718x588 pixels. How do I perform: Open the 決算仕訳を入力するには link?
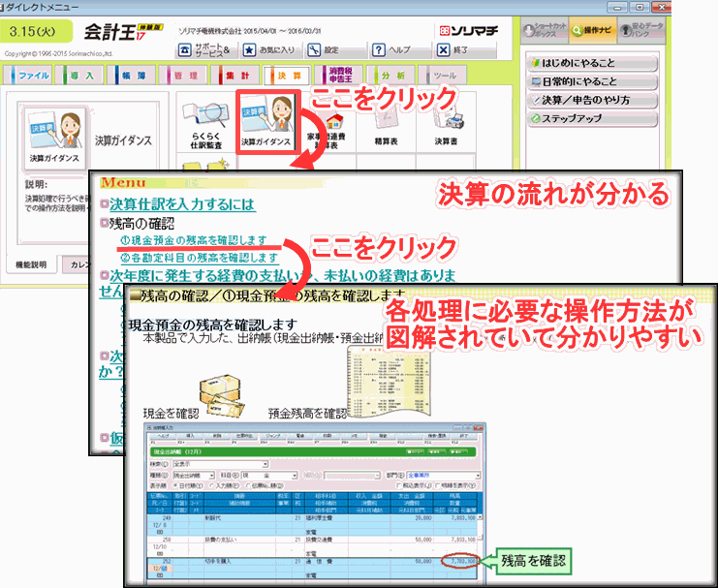pyautogui.click(x=181, y=204)
